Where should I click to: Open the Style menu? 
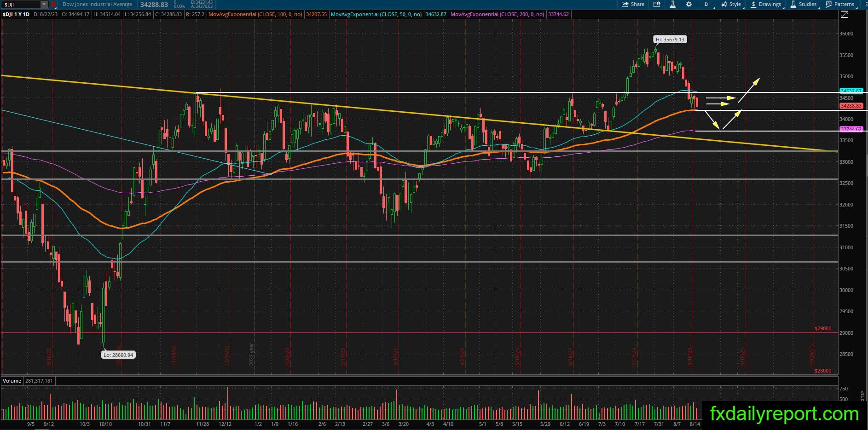click(x=731, y=4)
